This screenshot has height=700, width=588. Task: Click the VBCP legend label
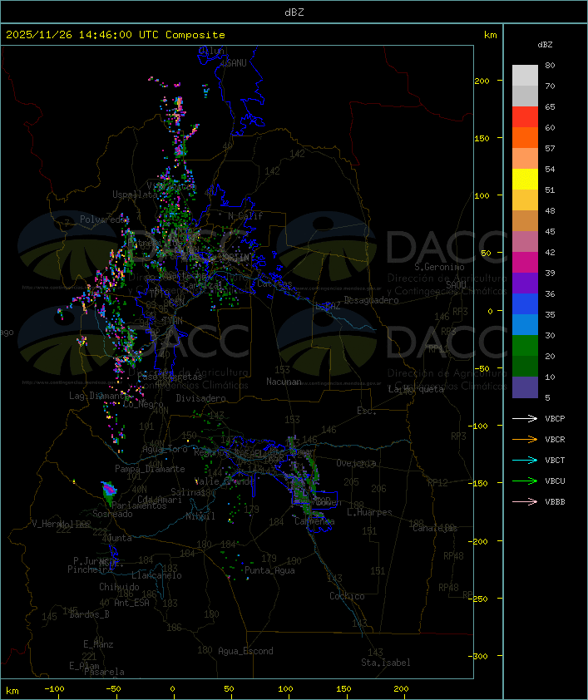pos(555,419)
